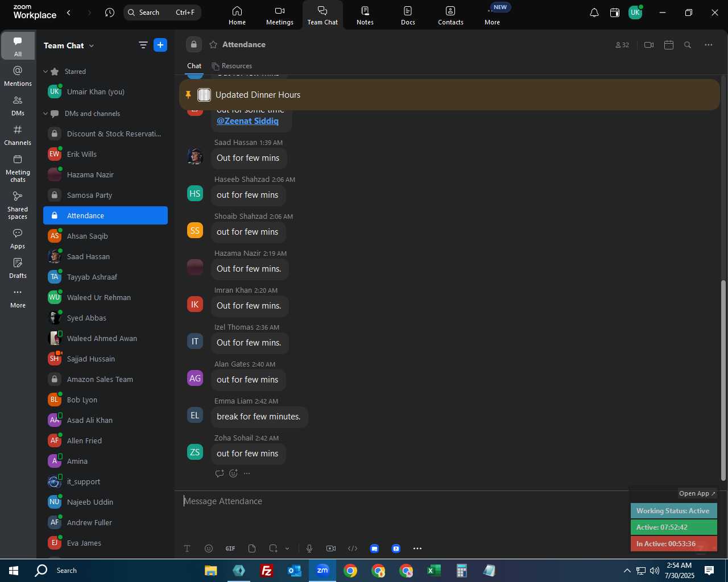
Task: Switch to the Chat tab
Action: (195, 66)
